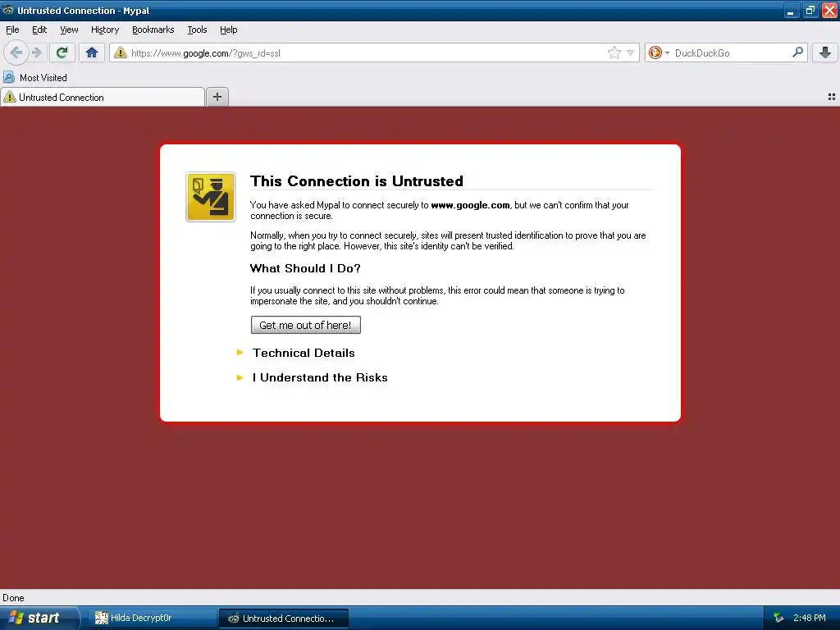The width and height of the screenshot is (840, 630).
Task: Open the list all tabs grid button
Action: 832,97
